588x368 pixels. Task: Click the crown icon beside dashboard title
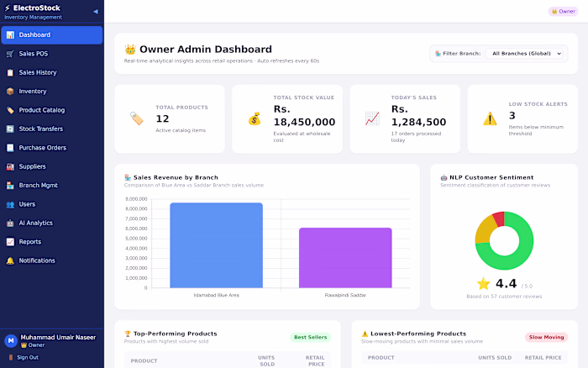130,49
